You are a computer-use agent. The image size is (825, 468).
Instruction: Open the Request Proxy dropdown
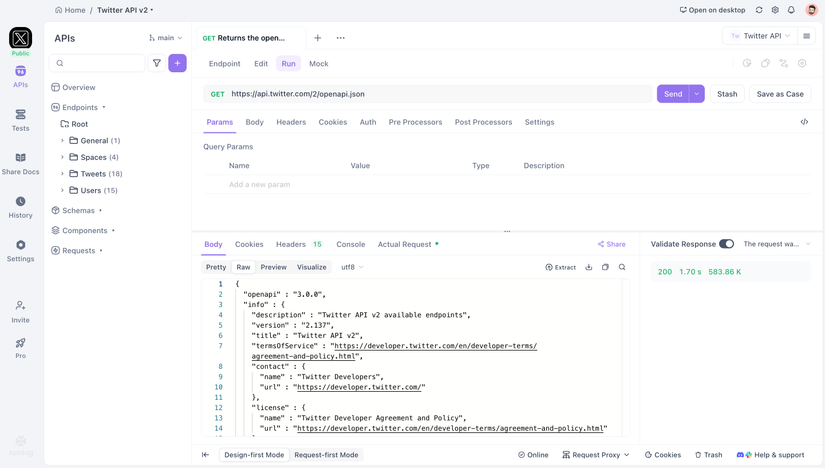[x=596, y=455]
